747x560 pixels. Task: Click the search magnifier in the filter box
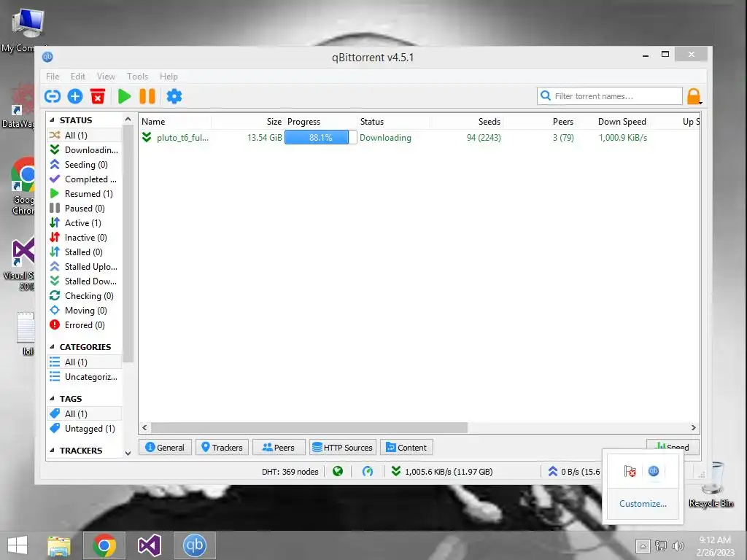click(546, 96)
